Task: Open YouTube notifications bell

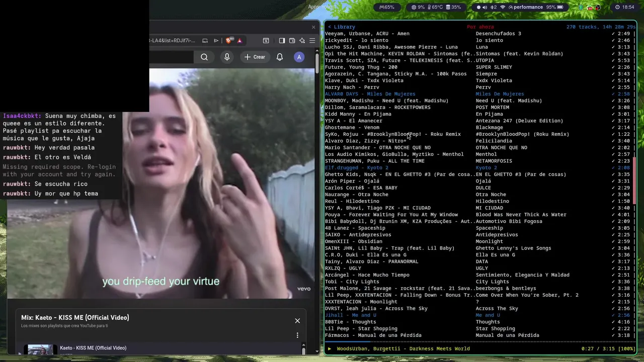Action: tap(280, 57)
